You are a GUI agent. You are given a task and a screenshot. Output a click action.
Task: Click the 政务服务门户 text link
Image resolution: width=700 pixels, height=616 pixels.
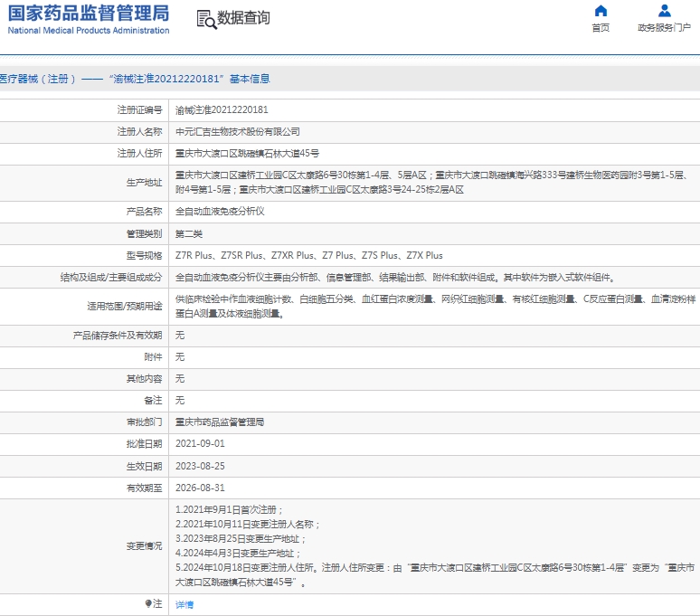point(664,28)
